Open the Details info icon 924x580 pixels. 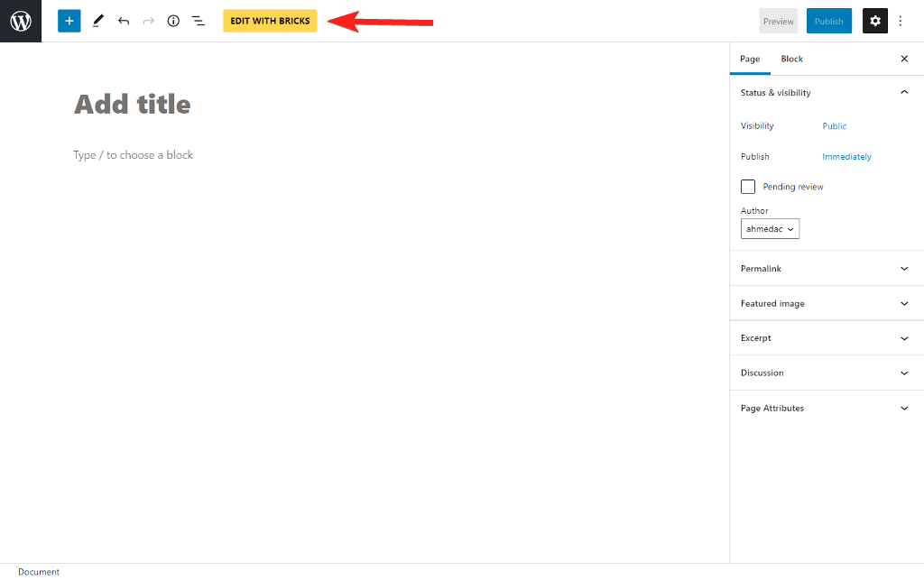[x=173, y=21]
